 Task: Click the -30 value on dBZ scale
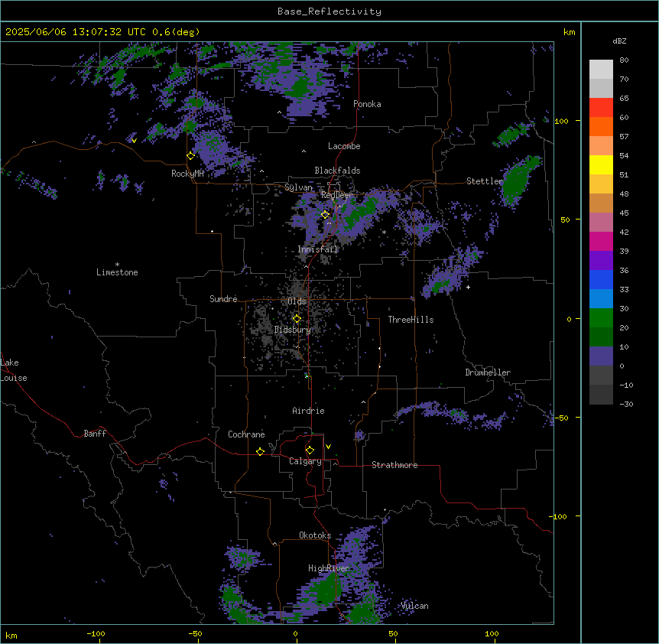pyautogui.click(x=626, y=405)
